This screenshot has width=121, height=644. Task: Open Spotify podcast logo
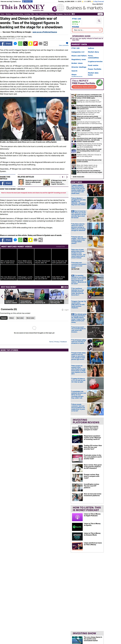pyautogui.click(x=77, y=527)
